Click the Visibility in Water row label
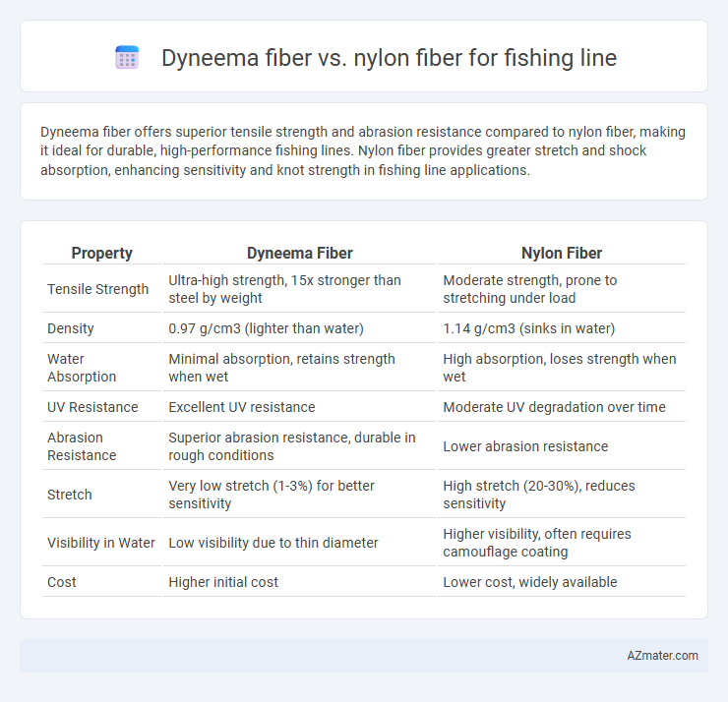The width and height of the screenshot is (728, 702). point(101,543)
